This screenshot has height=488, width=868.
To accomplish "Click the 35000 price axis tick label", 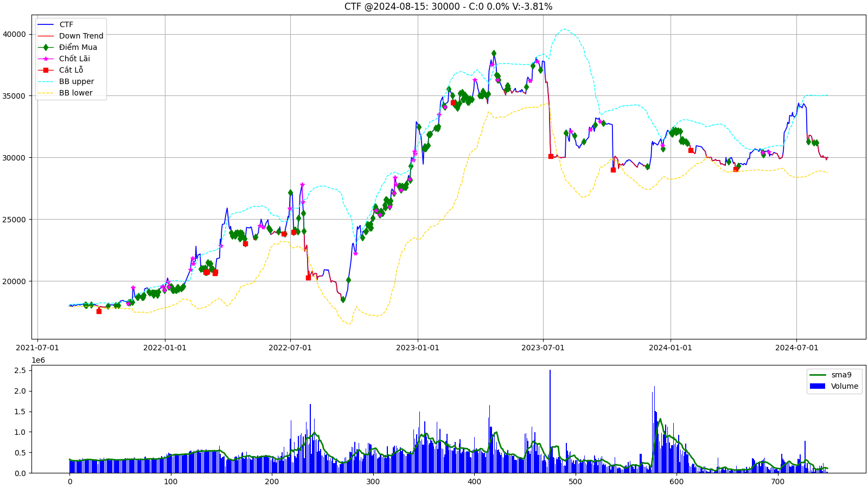I will pyautogui.click(x=14, y=96).
